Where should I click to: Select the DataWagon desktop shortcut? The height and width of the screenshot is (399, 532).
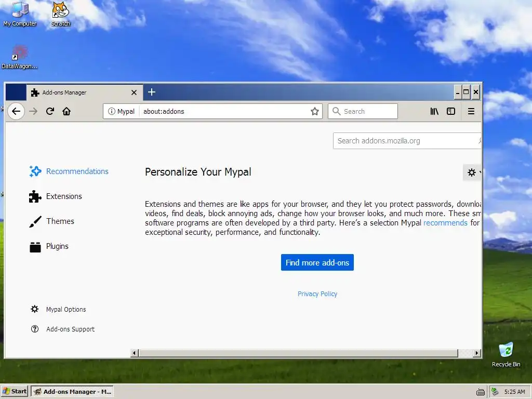[19, 57]
